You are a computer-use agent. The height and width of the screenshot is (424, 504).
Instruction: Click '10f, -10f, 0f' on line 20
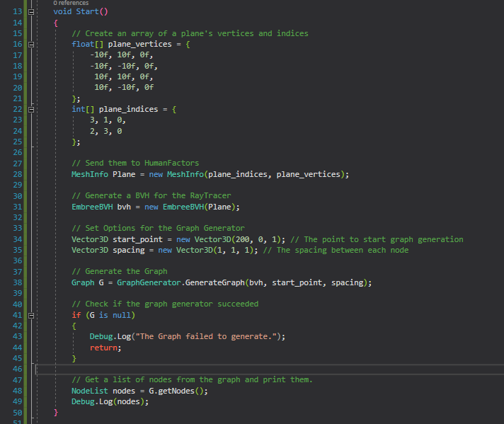pyautogui.click(x=124, y=88)
